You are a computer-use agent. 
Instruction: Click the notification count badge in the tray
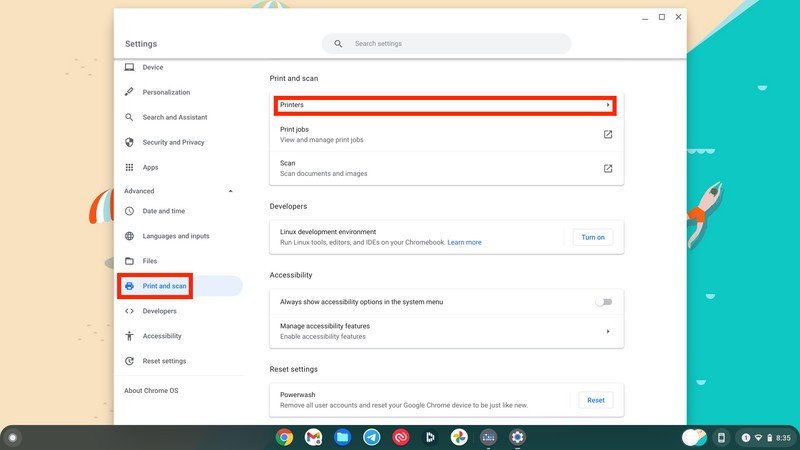tap(745, 438)
